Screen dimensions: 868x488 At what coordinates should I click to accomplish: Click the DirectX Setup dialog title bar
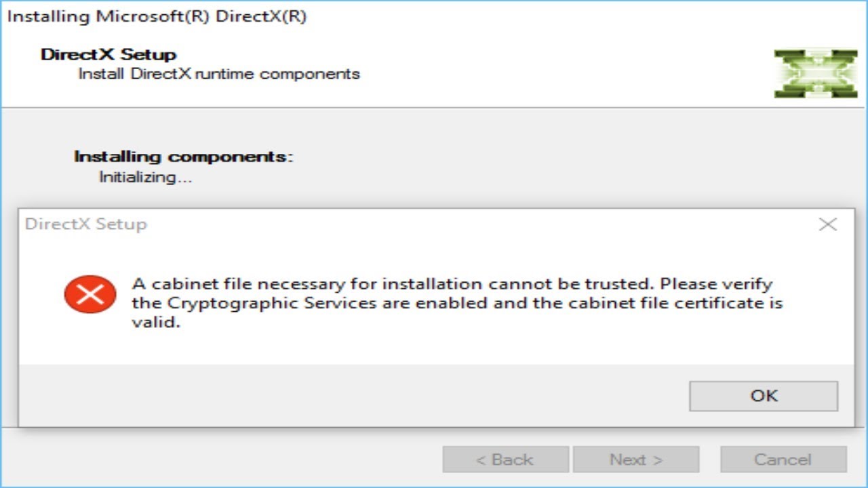click(x=407, y=224)
